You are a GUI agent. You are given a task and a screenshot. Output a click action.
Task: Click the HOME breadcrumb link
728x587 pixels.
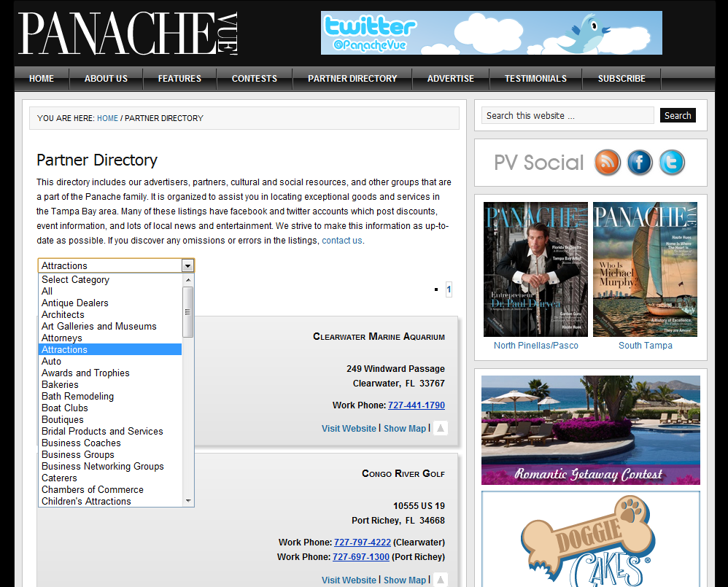pyautogui.click(x=107, y=118)
